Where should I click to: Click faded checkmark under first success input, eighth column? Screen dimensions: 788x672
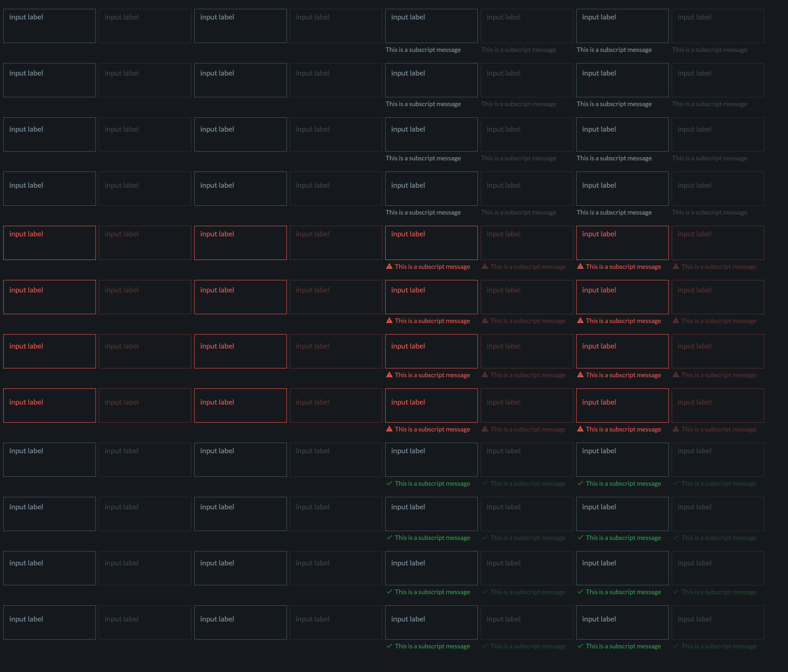(676, 483)
